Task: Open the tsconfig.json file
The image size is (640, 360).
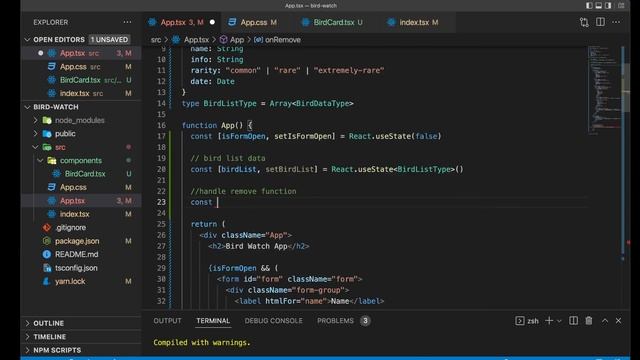Action: coord(81,268)
